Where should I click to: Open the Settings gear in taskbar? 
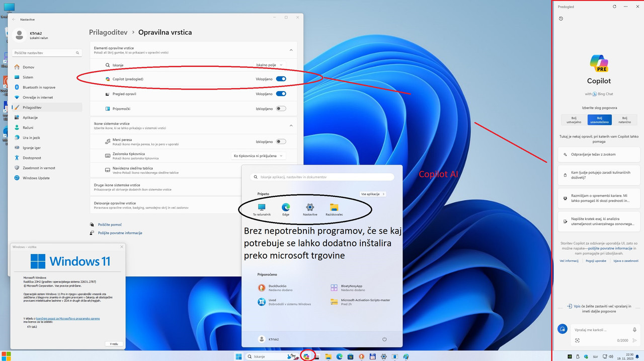384,356
